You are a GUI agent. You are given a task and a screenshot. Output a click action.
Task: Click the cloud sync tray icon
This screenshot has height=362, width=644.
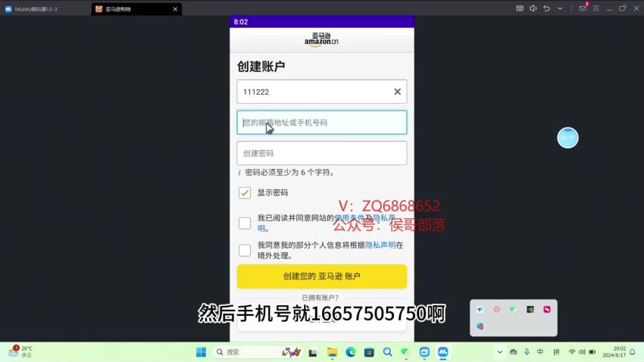click(x=514, y=351)
